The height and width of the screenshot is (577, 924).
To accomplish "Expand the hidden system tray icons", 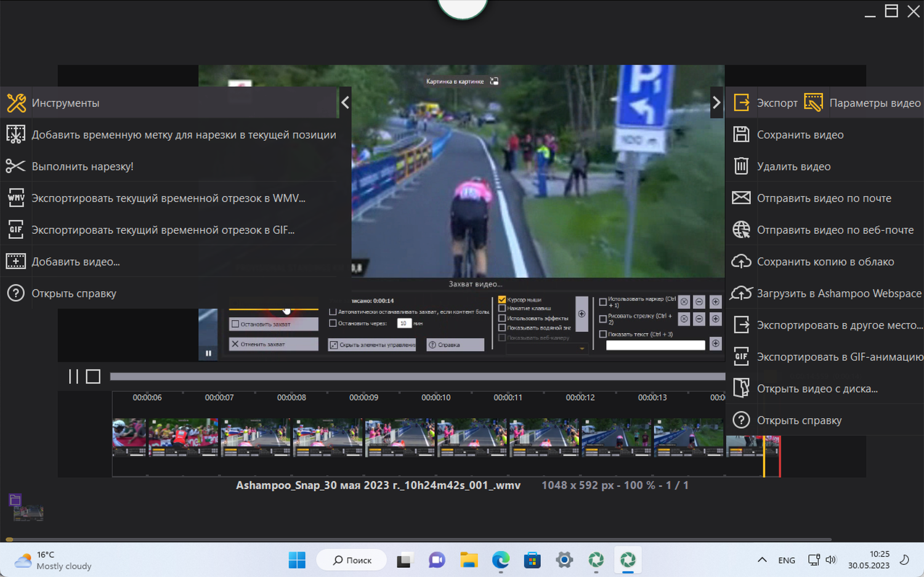I will 762,560.
